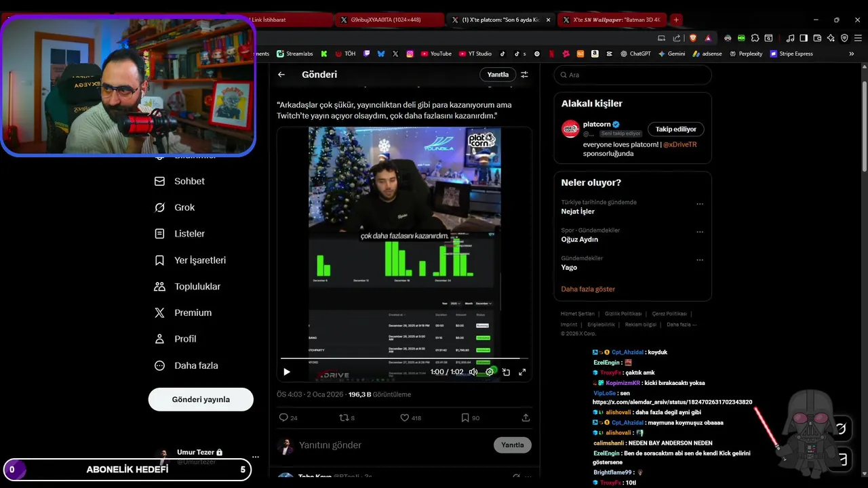Open the browser hamburger menu

tap(857, 38)
